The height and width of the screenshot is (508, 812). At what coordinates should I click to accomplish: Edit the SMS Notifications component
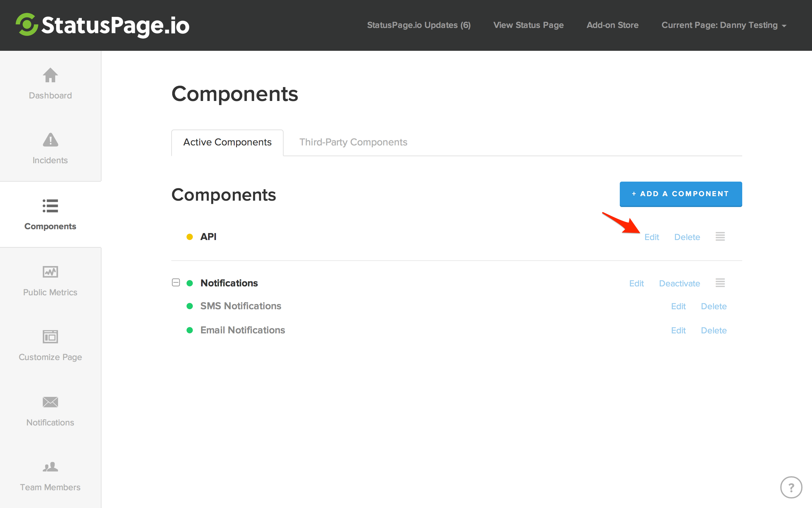click(678, 306)
